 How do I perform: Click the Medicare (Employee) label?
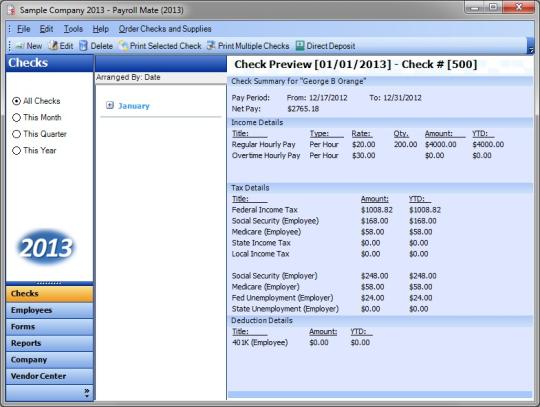click(266, 232)
